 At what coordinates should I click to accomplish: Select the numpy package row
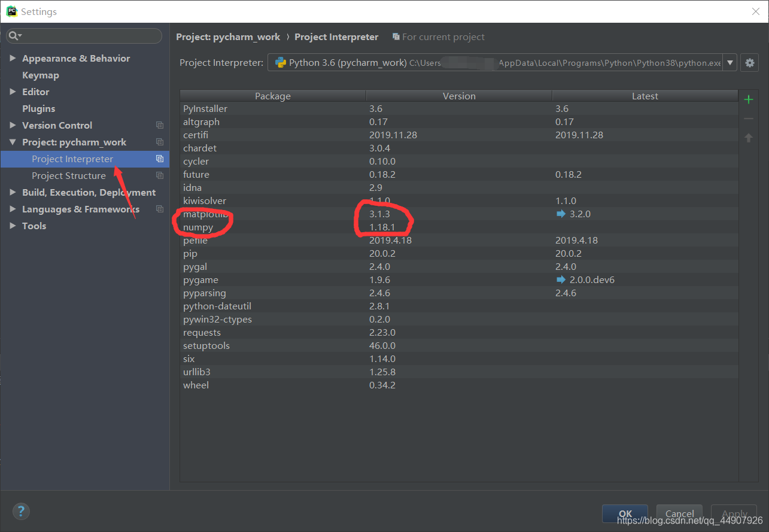click(x=459, y=227)
